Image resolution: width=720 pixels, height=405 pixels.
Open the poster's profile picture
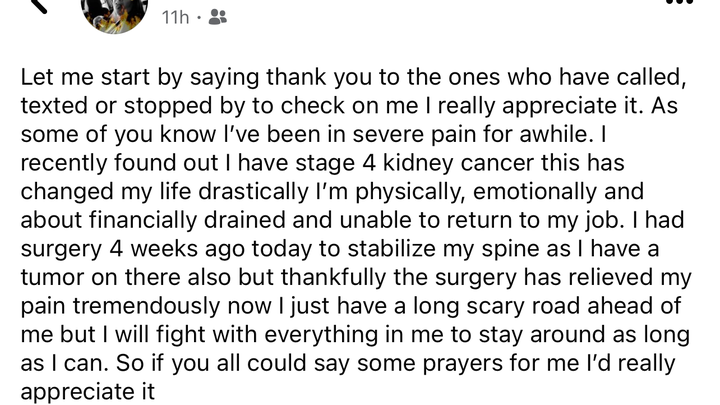click(x=114, y=14)
